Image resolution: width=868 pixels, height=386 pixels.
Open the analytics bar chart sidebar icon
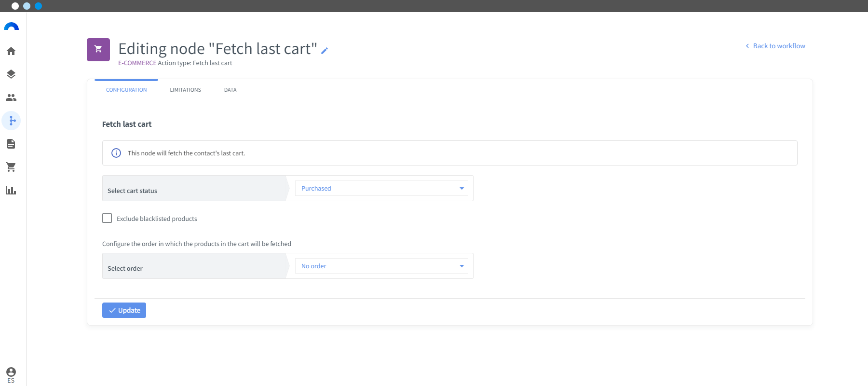pos(11,190)
